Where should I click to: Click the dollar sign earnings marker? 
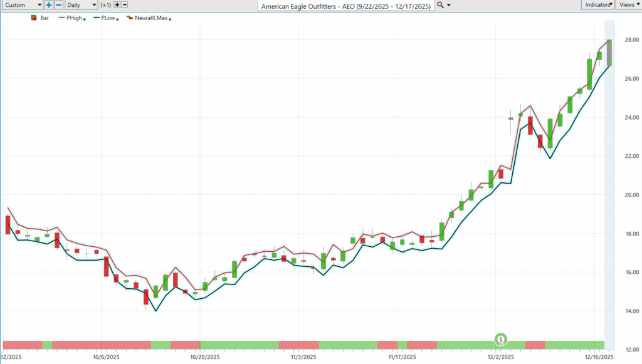[501, 340]
